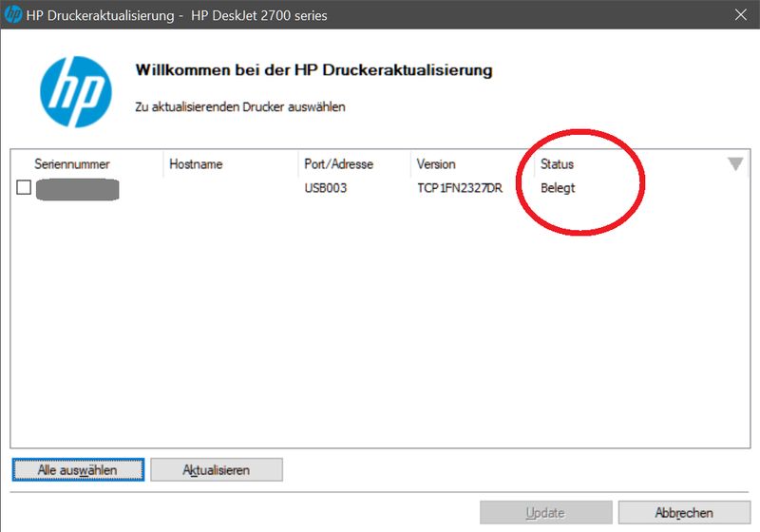Click 'Zu aktualisierenden Drucker auswählen' text
This screenshot has height=532, width=760.
click(x=240, y=107)
